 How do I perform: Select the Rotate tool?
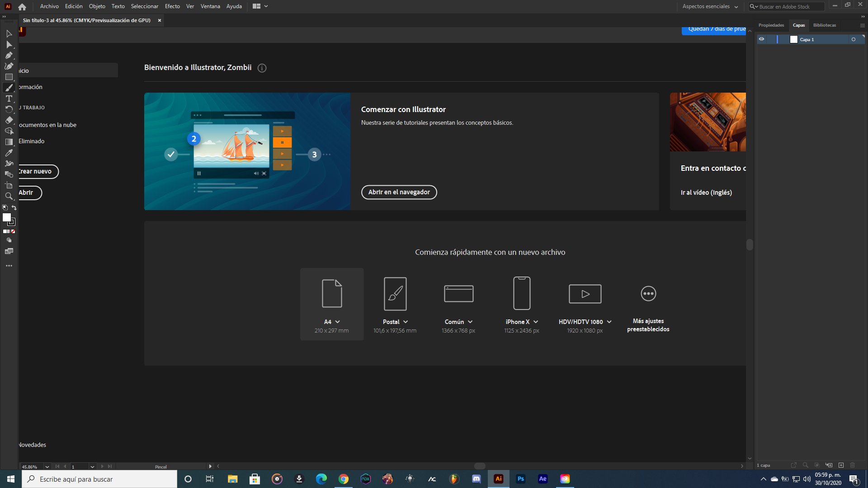click(x=9, y=109)
